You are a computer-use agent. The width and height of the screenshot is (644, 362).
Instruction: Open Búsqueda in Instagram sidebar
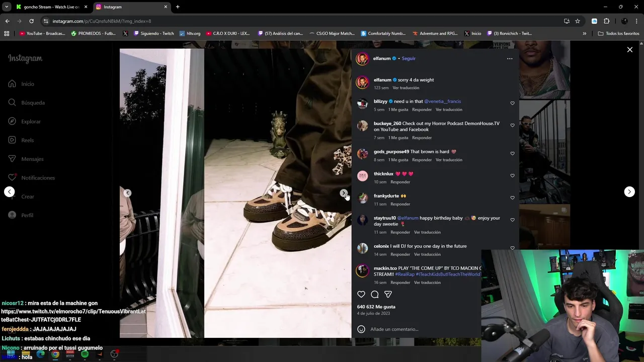pyautogui.click(x=26, y=103)
